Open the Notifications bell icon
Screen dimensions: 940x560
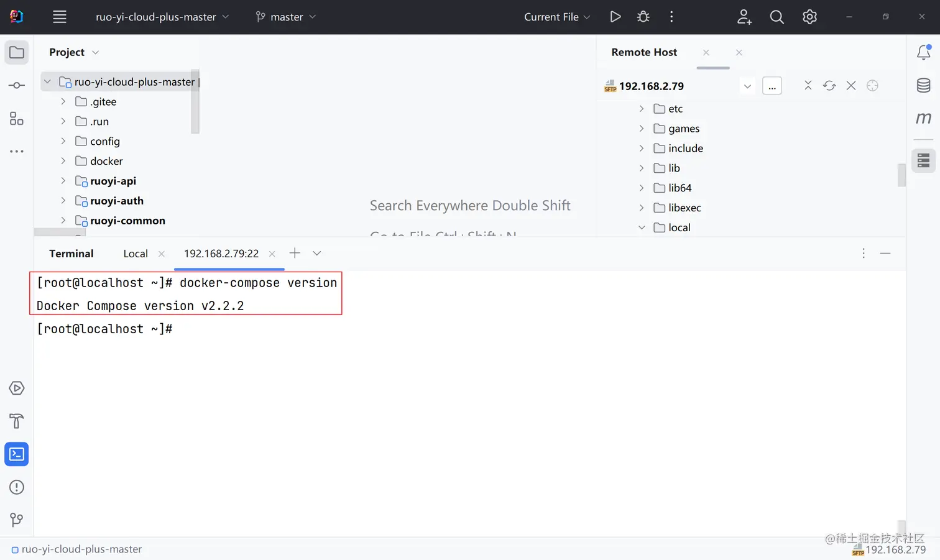pyautogui.click(x=924, y=52)
